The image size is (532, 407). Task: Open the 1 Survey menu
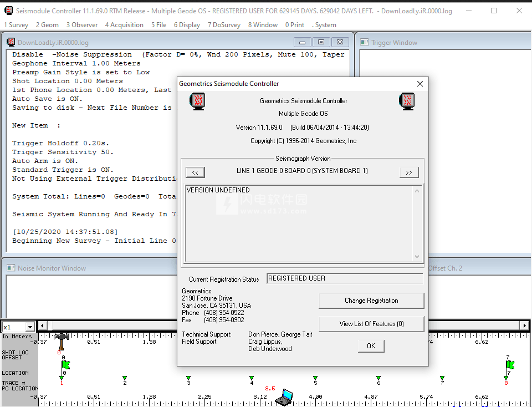pyautogui.click(x=16, y=25)
